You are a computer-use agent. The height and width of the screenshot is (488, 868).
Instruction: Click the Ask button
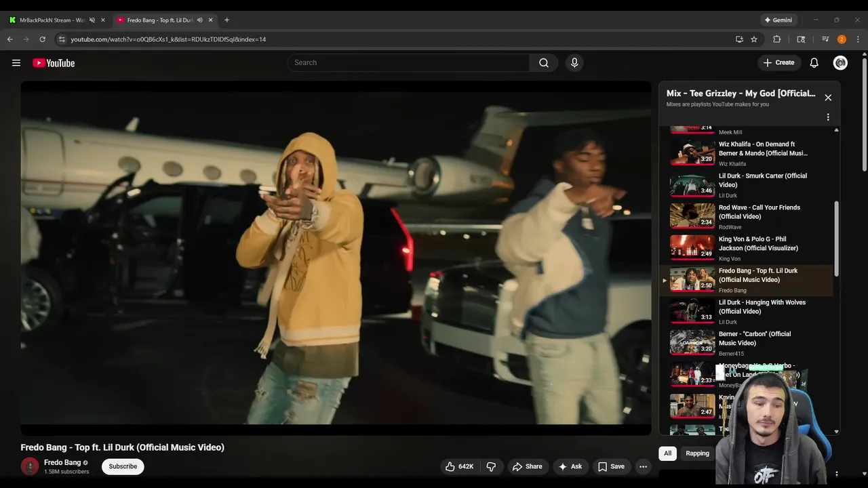[x=570, y=466]
